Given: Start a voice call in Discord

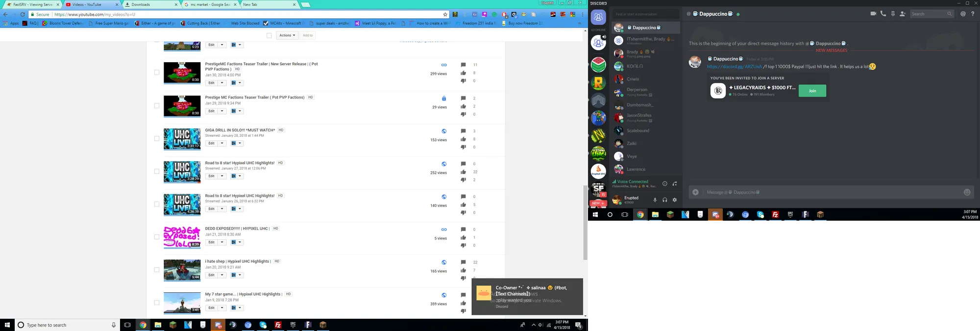Looking at the screenshot, I should tap(883, 14).
